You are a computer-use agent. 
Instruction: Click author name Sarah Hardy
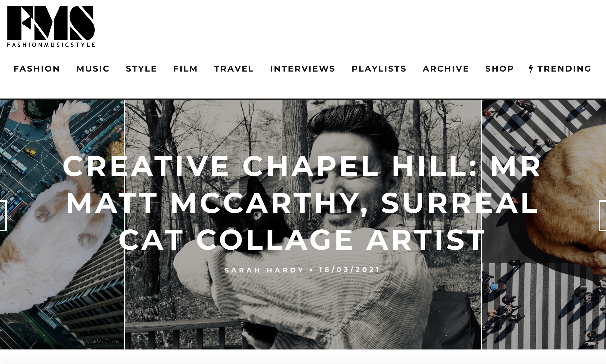pos(264,270)
